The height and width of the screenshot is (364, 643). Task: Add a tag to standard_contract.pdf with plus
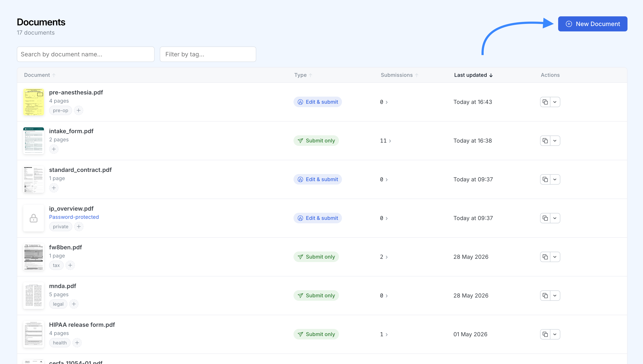(54, 188)
